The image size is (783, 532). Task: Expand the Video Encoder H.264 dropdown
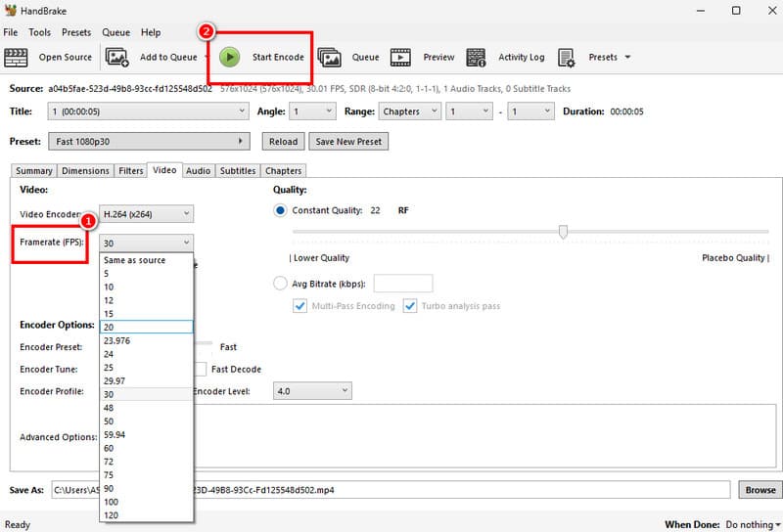(x=147, y=213)
